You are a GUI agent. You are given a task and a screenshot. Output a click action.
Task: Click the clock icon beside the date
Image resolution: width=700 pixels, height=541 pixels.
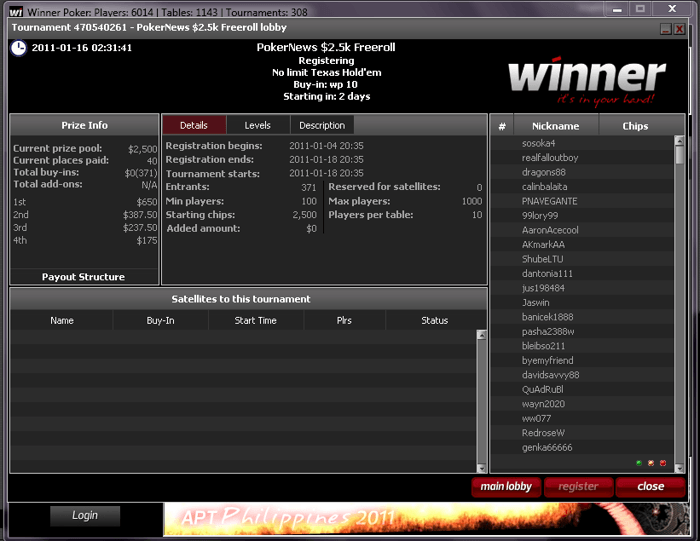(x=19, y=48)
